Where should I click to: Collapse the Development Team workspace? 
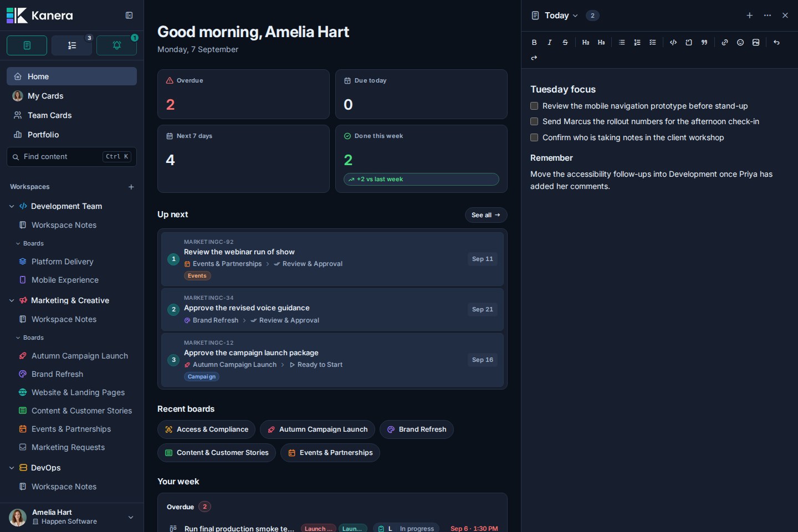point(12,206)
